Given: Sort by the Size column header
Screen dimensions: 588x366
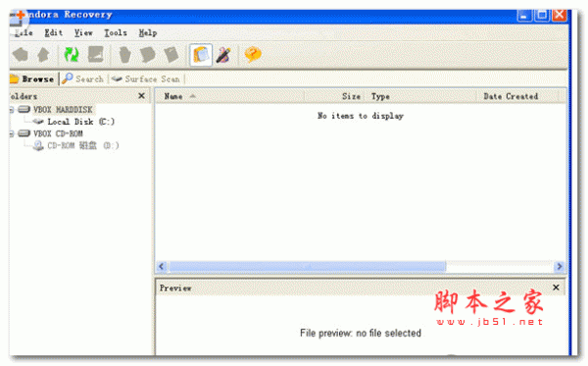Looking at the screenshot, I should 333,96.
